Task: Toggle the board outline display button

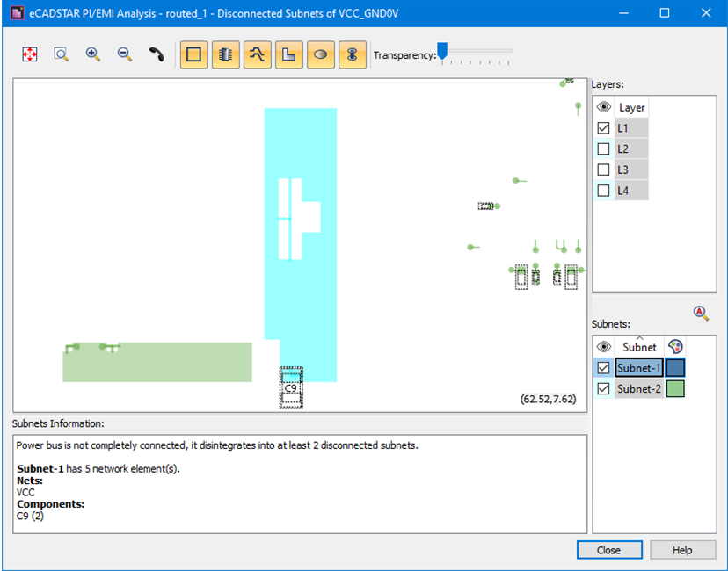Action: 193,54
